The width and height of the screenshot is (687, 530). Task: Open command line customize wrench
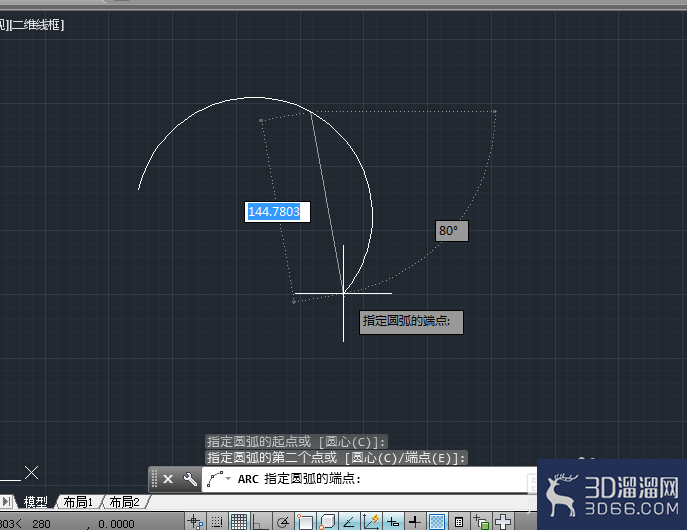[190, 479]
